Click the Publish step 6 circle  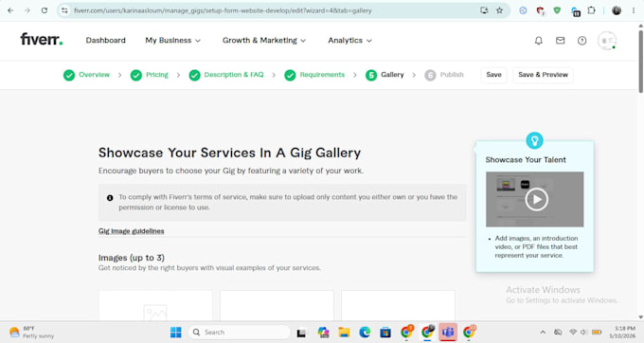430,75
